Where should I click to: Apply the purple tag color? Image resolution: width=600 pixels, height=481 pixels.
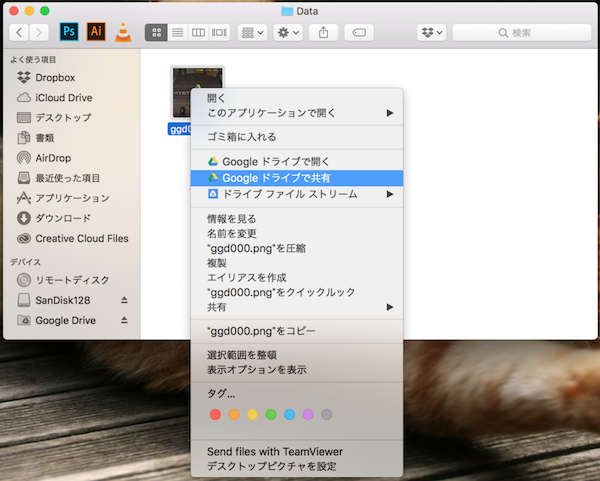coord(308,414)
